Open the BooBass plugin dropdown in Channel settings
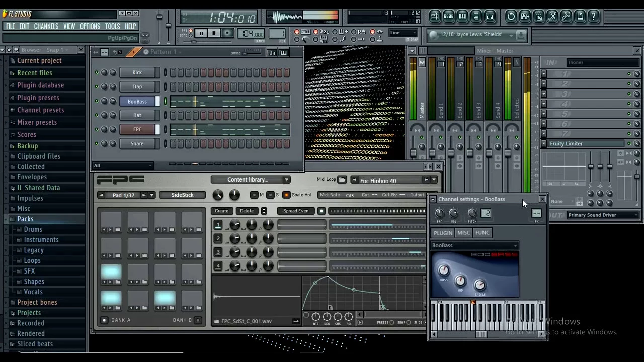The height and width of the screenshot is (362, 644). (x=474, y=245)
